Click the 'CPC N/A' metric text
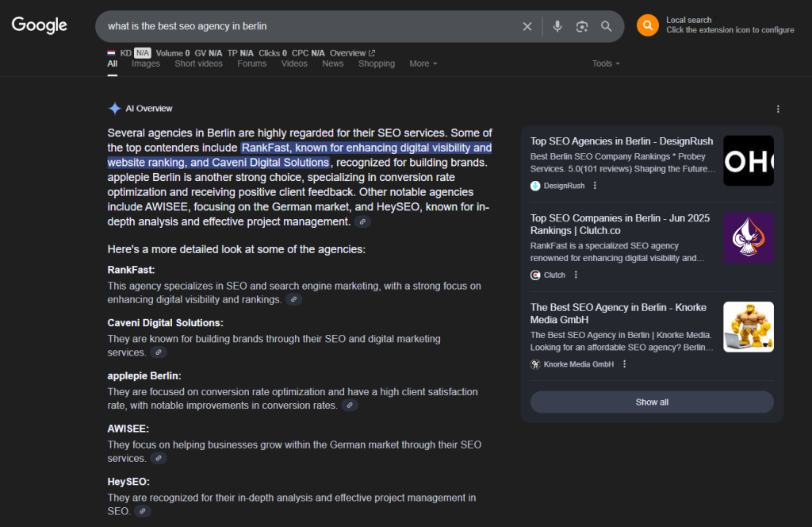The height and width of the screenshot is (527, 812). (x=308, y=53)
